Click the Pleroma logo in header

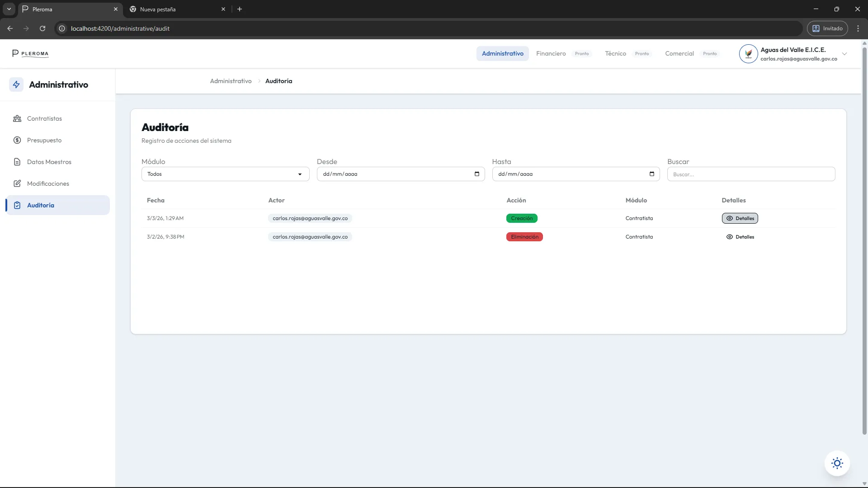click(x=30, y=53)
